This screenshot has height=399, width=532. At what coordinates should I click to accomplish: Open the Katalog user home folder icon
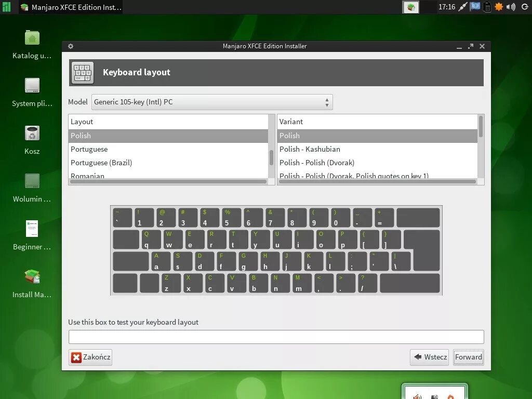coord(32,37)
